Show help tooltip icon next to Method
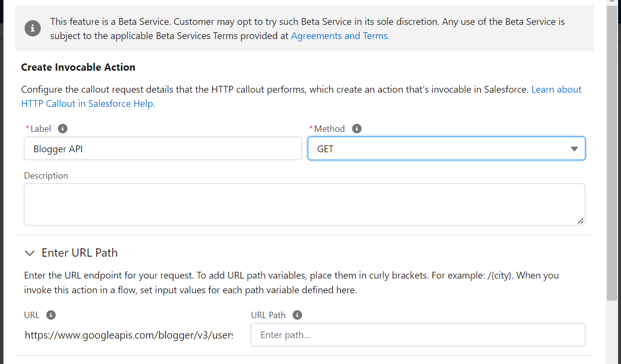621x364 pixels. coord(357,129)
